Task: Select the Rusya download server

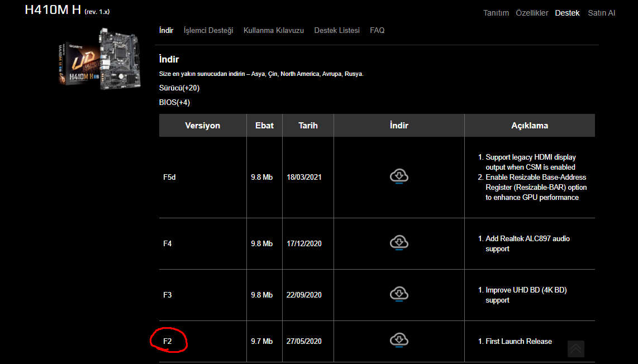Action: [354, 74]
